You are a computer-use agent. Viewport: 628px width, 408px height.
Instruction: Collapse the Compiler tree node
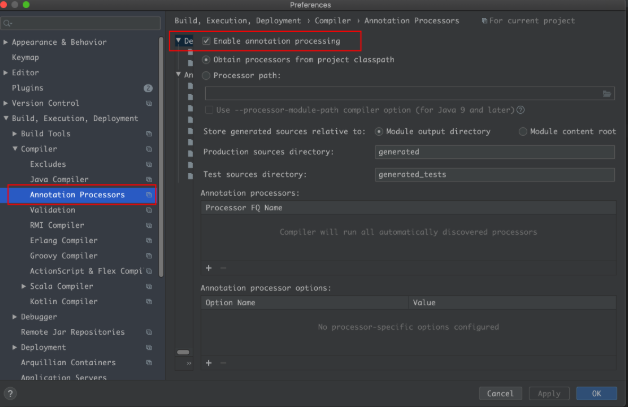[14, 149]
